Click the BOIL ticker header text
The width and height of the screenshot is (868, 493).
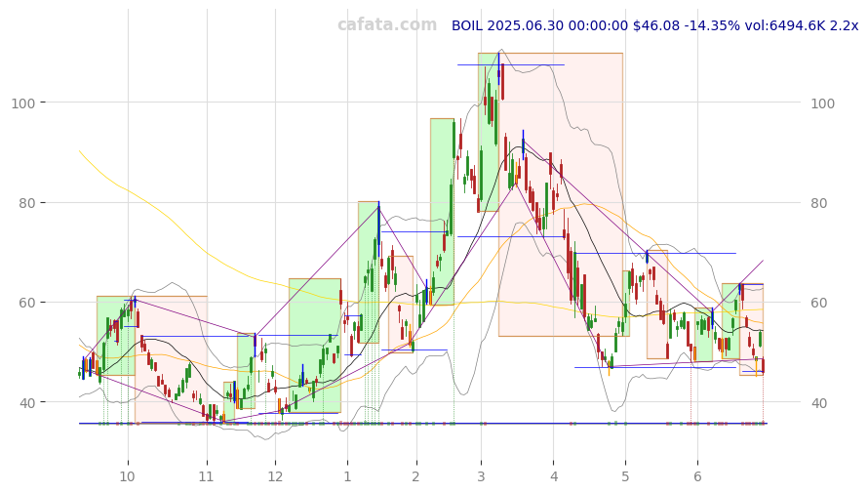(x=654, y=25)
